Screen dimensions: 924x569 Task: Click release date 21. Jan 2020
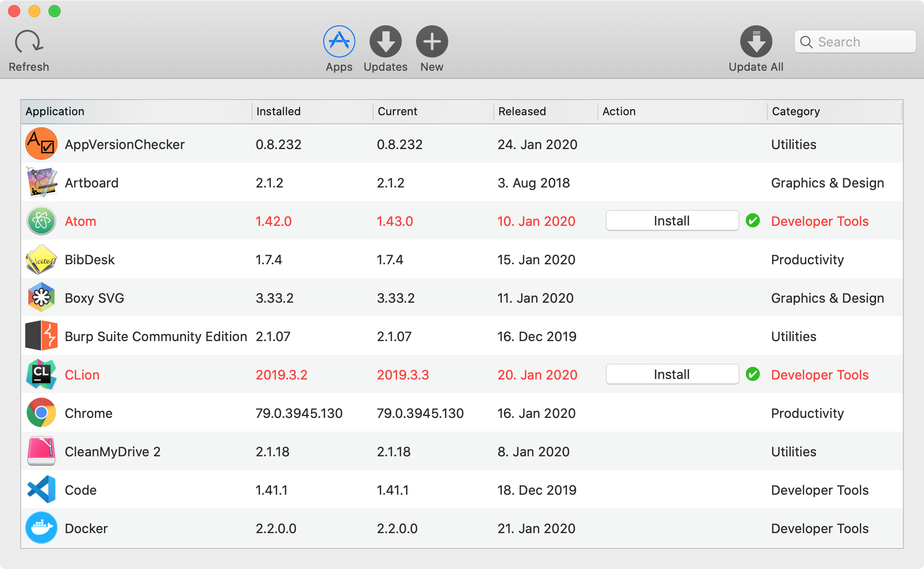click(x=536, y=529)
